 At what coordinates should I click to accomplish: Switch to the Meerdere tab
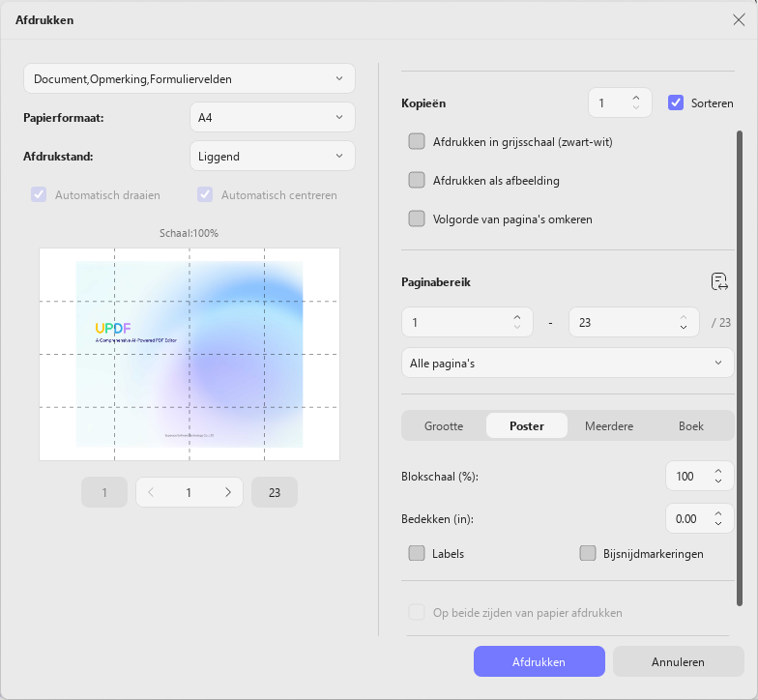(x=609, y=425)
